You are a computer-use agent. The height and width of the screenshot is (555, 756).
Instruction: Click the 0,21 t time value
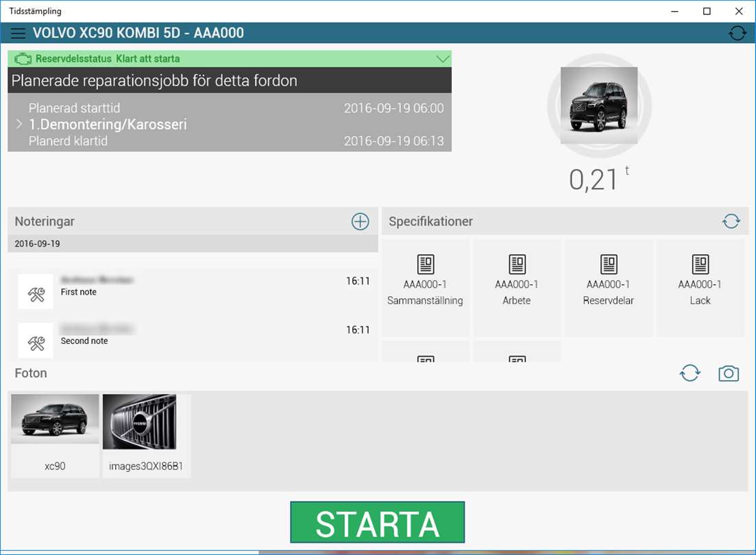tap(599, 180)
